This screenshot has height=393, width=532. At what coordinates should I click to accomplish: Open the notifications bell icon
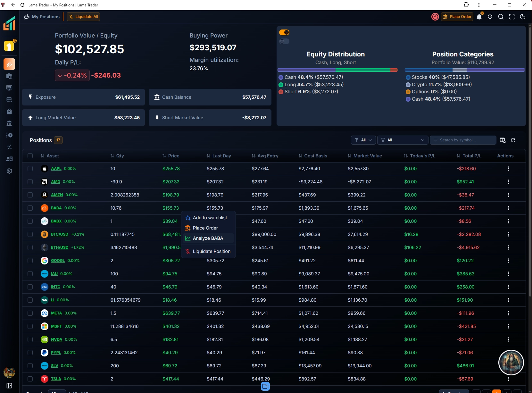479,17
